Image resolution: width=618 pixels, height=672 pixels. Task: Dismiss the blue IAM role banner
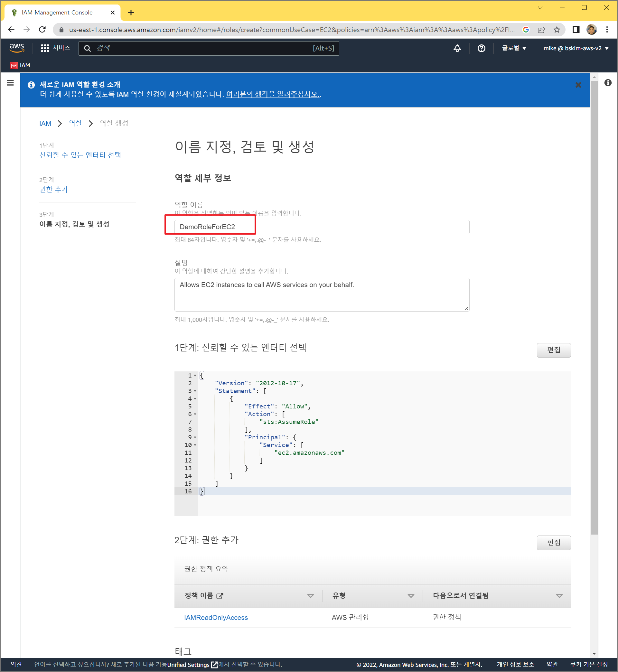578,85
